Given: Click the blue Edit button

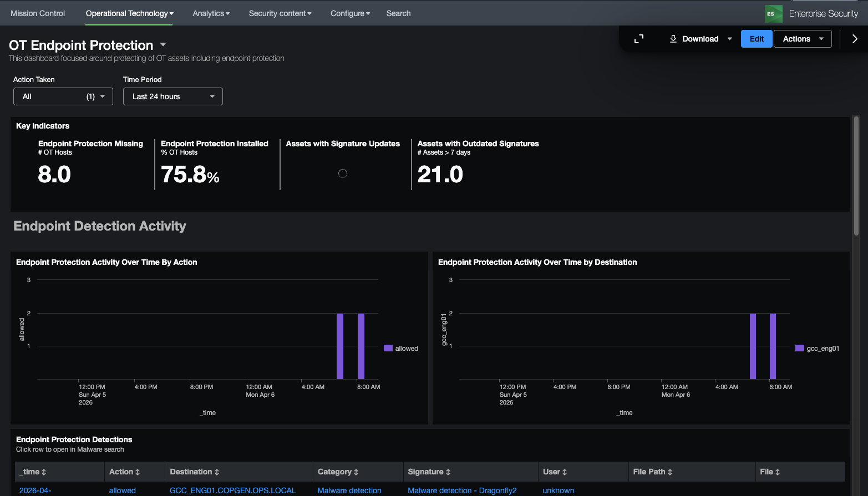Looking at the screenshot, I should pos(756,39).
